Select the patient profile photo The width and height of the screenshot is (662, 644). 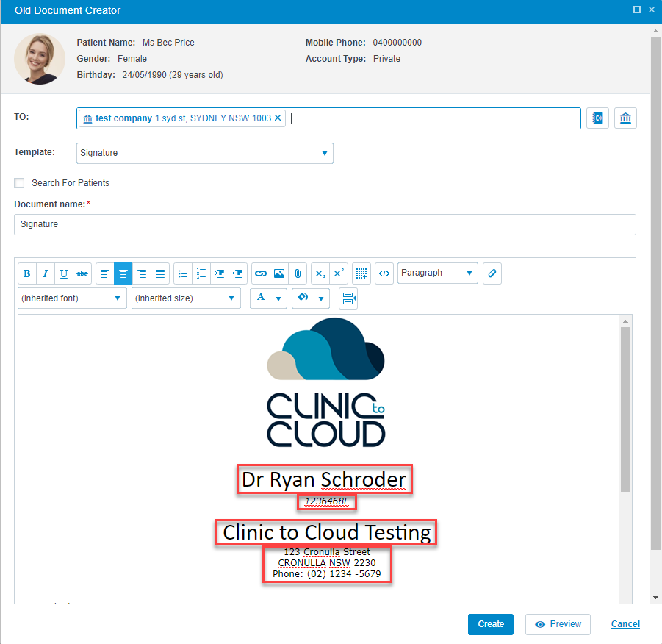(x=40, y=59)
